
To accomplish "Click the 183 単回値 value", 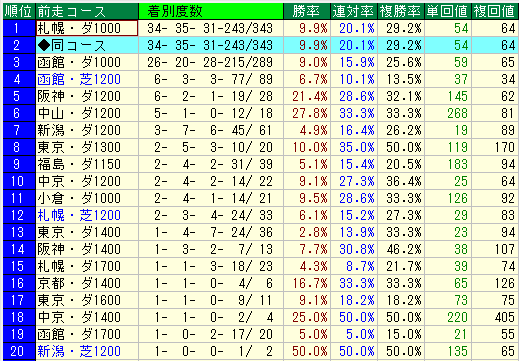I will (458, 164).
